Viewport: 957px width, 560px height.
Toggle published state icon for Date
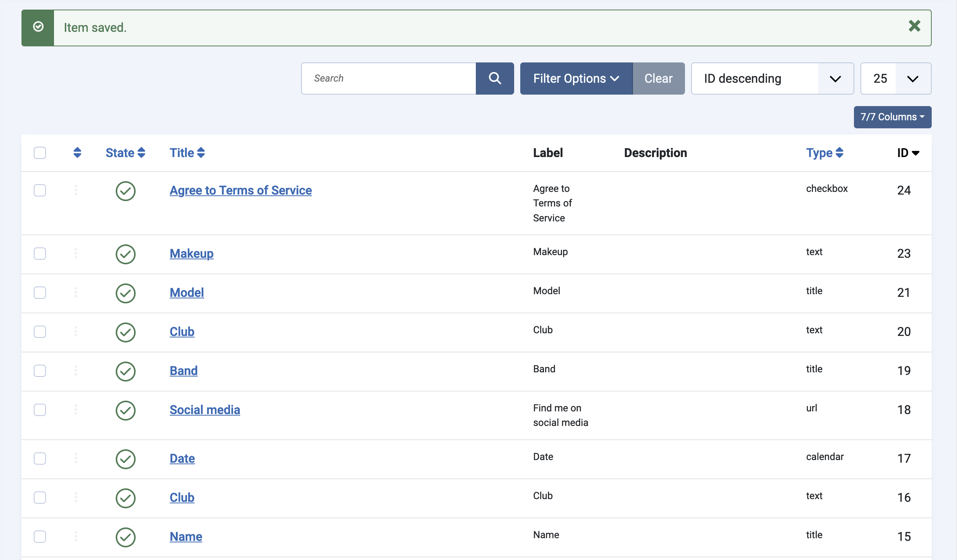click(x=126, y=459)
